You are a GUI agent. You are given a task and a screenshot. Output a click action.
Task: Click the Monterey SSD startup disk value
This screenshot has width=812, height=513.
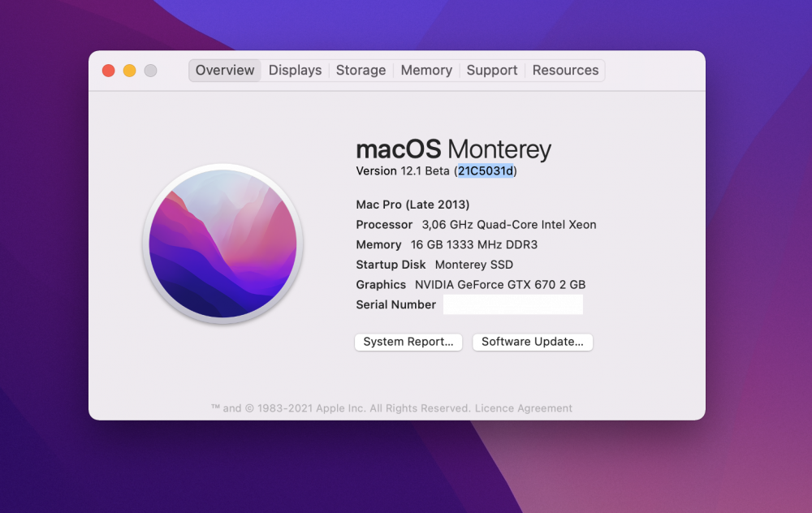[474, 265]
